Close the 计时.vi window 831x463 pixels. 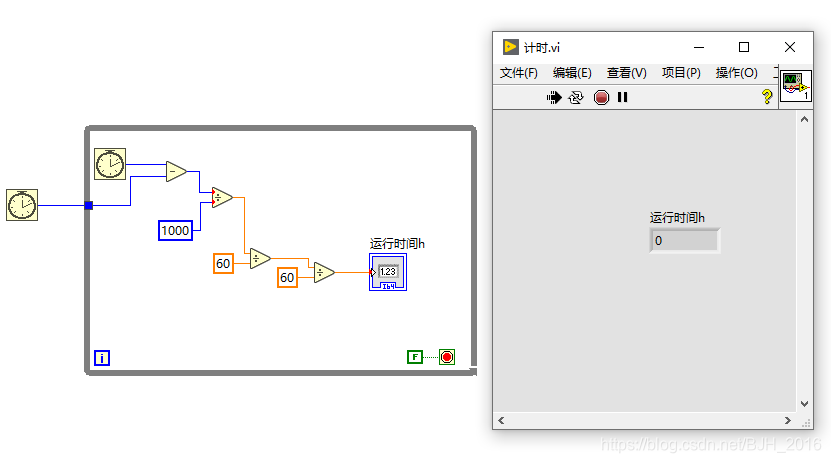(x=790, y=47)
